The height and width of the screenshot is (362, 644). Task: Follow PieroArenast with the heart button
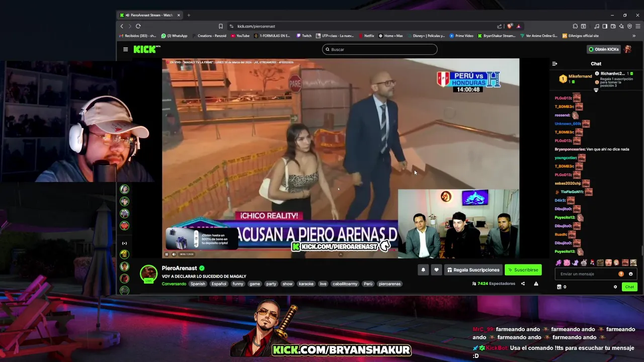pos(436,270)
